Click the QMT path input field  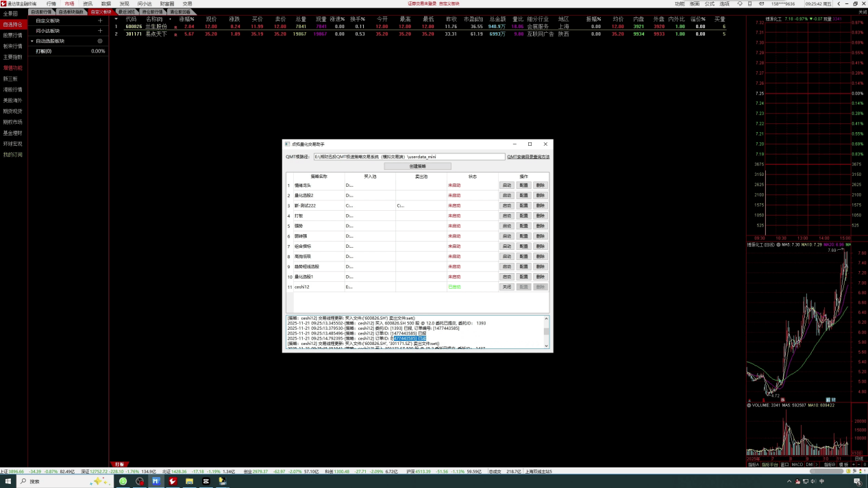(409, 157)
